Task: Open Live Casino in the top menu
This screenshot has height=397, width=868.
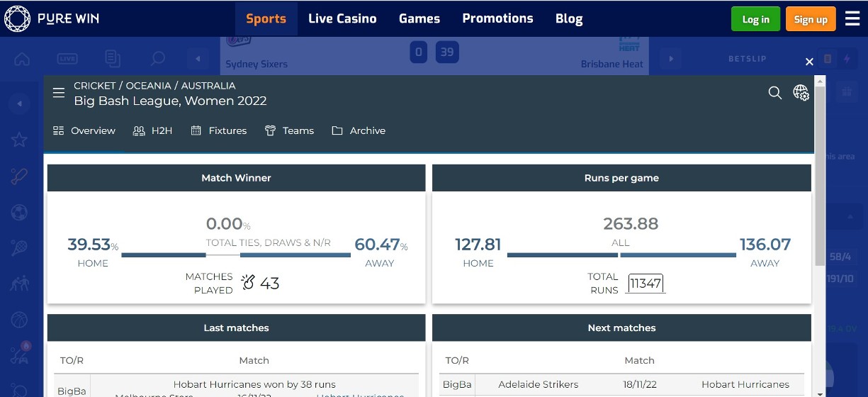Action: coord(342,18)
